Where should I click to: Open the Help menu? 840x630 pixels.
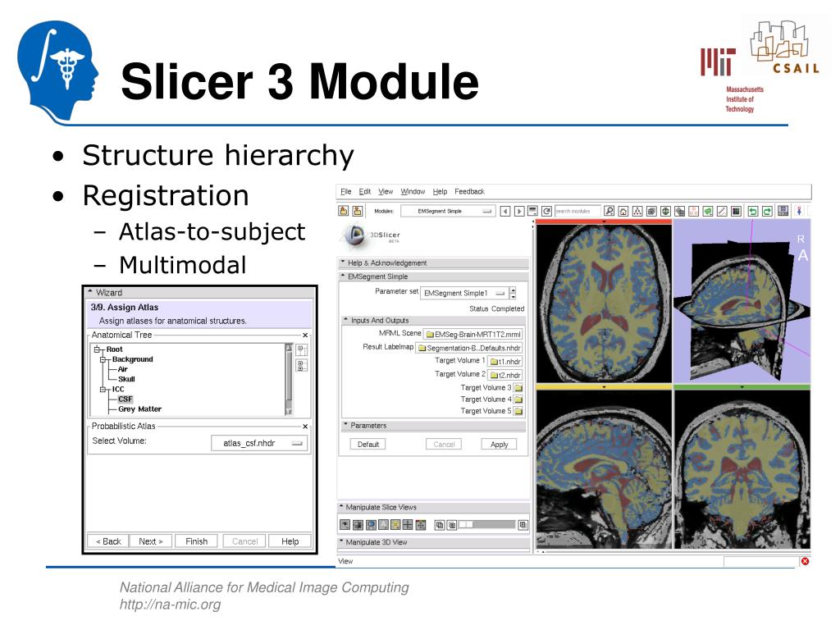coord(440,191)
